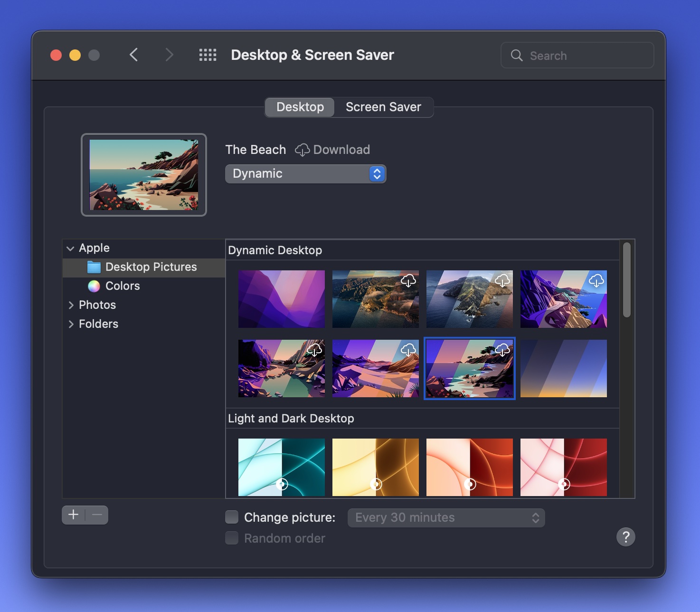The image size is (700, 612).
Task: Open the Every 30 minutes dropdown
Action: pyautogui.click(x=446, y=517)
